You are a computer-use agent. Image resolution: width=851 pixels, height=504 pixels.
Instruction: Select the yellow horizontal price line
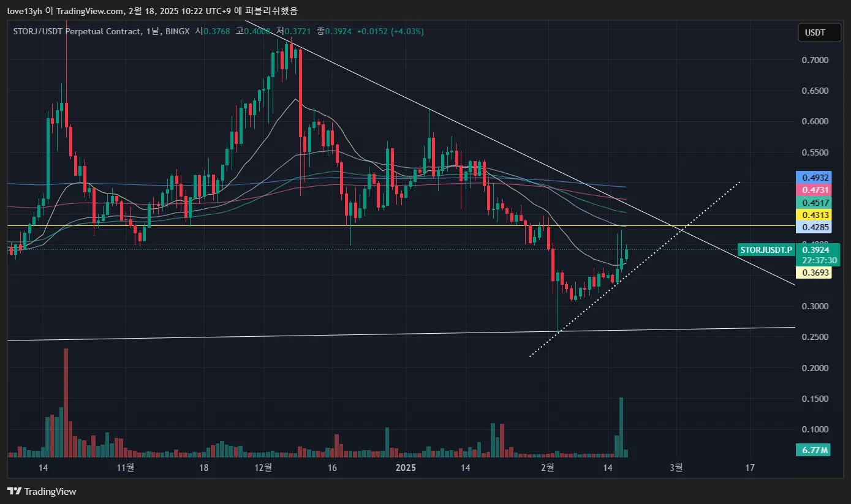(401, 226)
